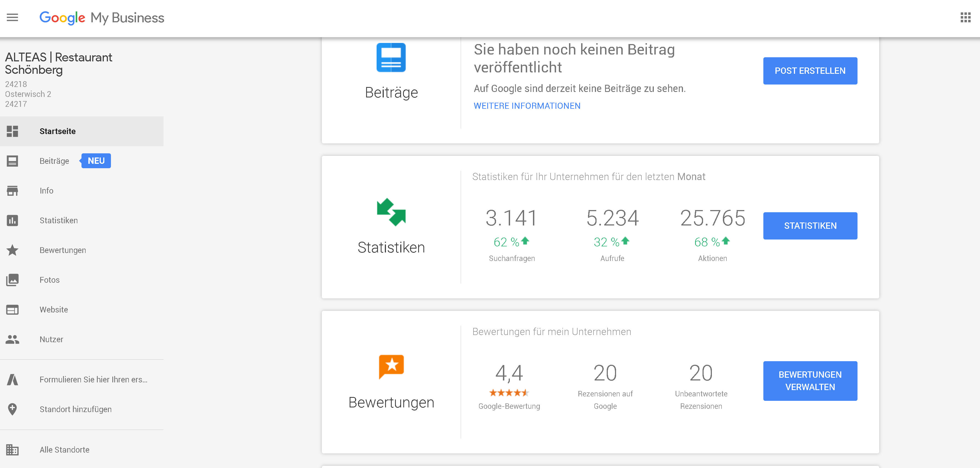Viewport: 980px width, 468px height.
Task: Click the Beiträge sidebar icon
Action: tap(12, 161)
